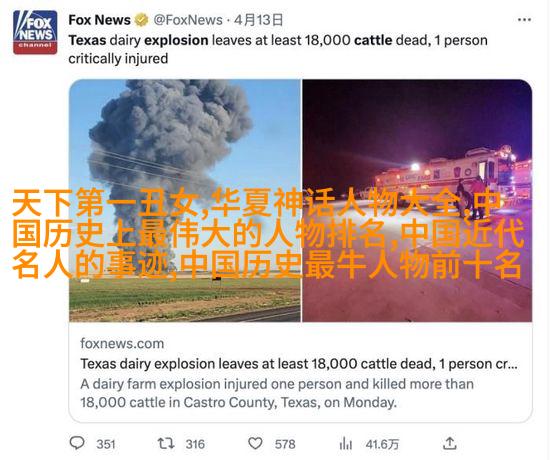Click the reply speech bubble icon
The image size is (550, 460).
pos(77,443)
